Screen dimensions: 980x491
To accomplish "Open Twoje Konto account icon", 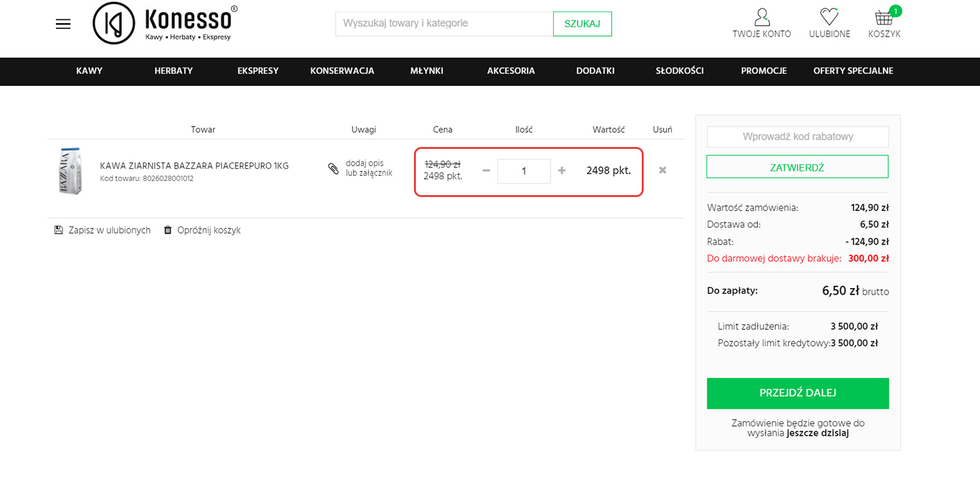I will pyautogui.click(x=762, y=17).
